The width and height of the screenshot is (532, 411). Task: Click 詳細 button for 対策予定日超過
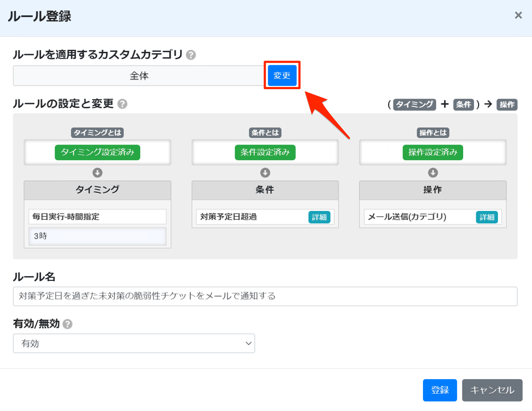pyautogui.click(x=319, y=217)
